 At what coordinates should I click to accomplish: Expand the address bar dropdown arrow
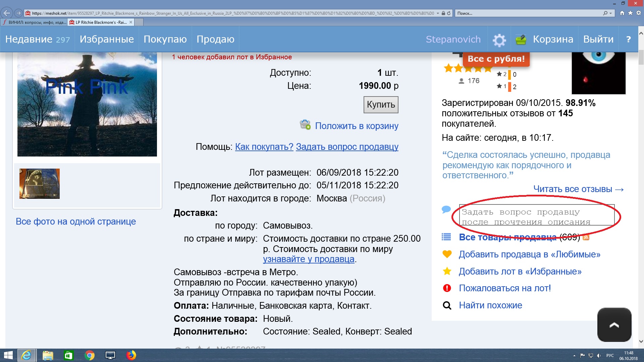(x=438, y=13)
